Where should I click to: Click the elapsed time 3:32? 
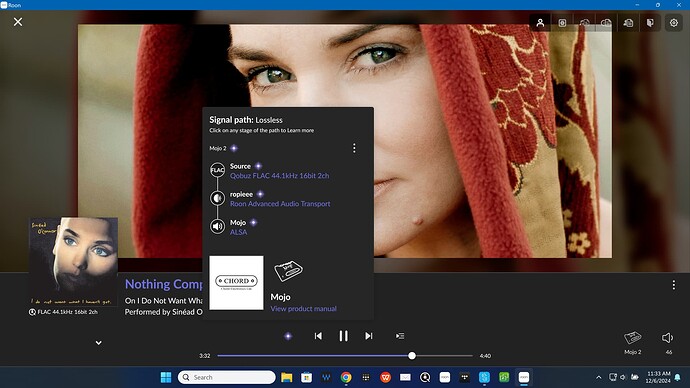point(205,356)
